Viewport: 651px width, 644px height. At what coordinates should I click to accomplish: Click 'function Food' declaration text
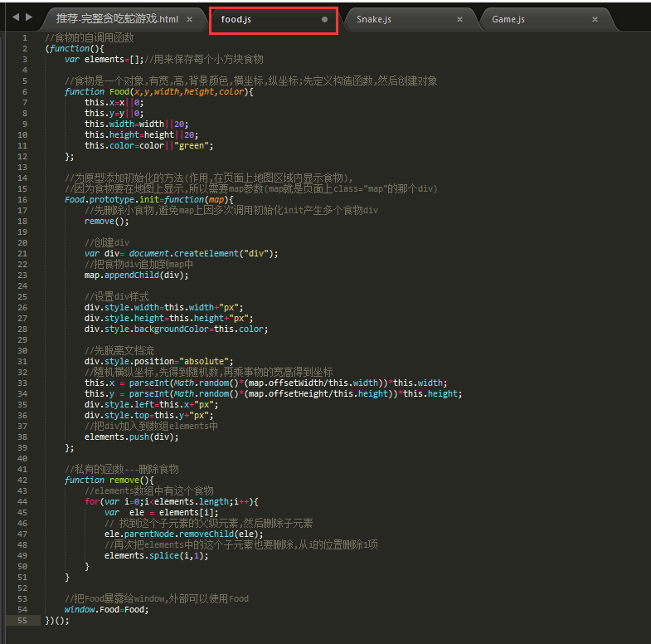pyautogui.click(x=97, y=92)
